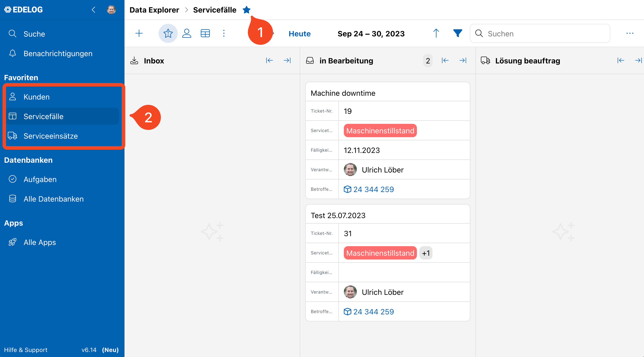The image size is (644, 357).
Task: Open Aufgaben database
Action: point(62,179)
